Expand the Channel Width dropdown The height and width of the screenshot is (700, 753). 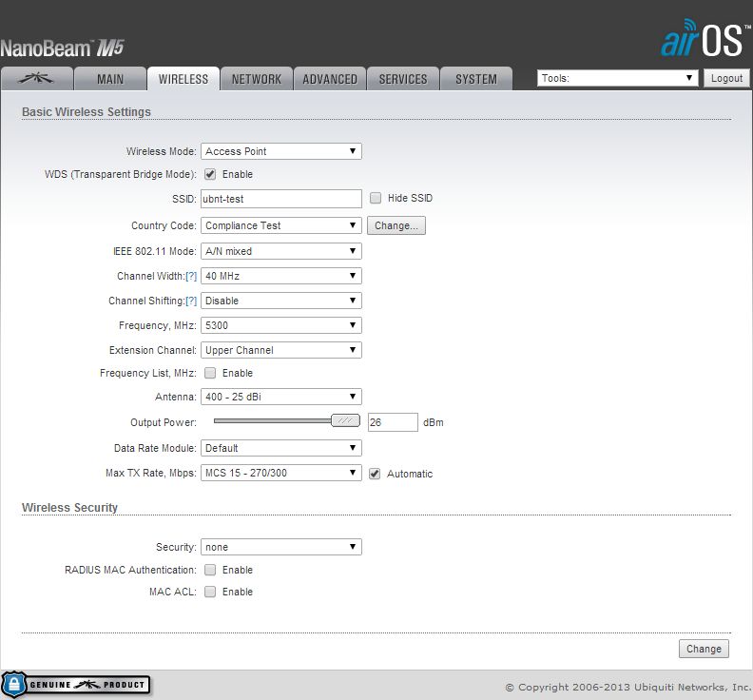pyautogui.click(x=280, y=276)
